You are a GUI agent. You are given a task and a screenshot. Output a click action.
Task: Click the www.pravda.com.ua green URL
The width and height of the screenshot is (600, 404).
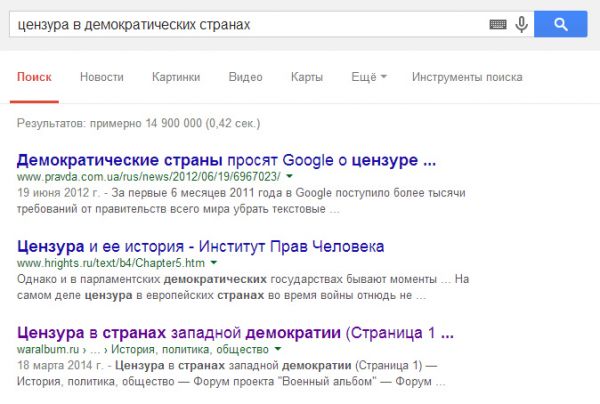(148, 177)
